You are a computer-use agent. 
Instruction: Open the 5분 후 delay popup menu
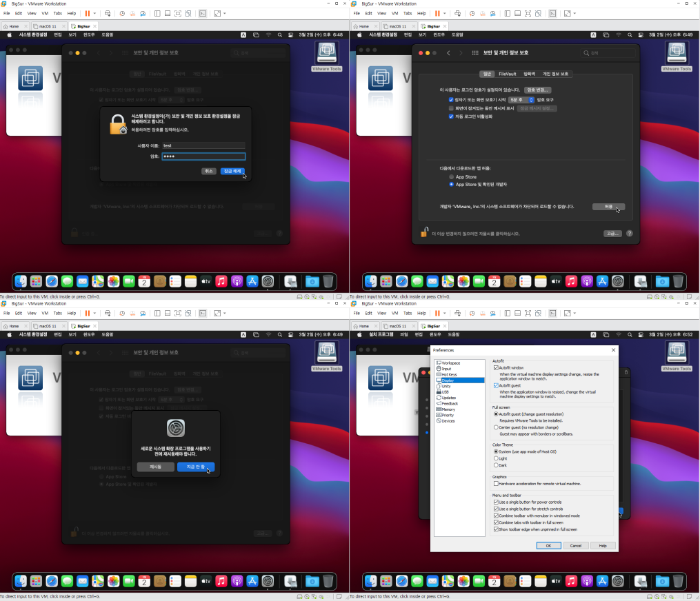(x=521, y=100)
